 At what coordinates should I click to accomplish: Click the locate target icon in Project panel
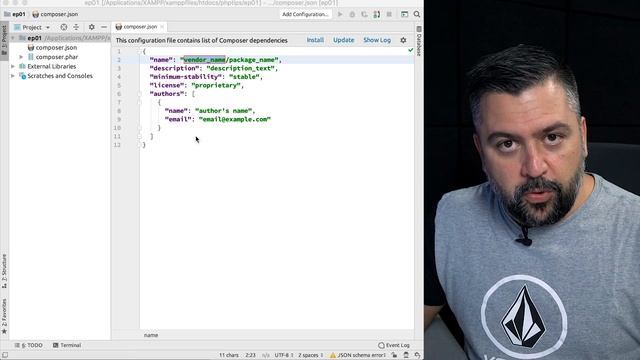click(64, 27)
